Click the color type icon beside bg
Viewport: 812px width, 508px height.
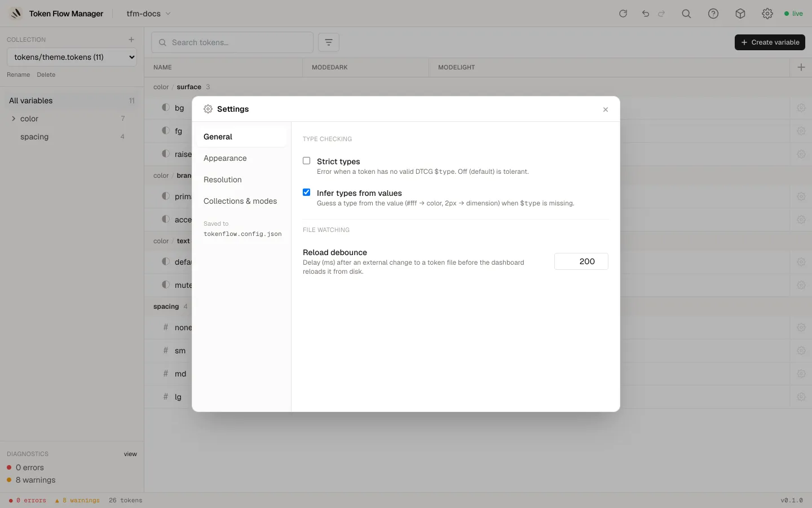(x=166, y=107)
